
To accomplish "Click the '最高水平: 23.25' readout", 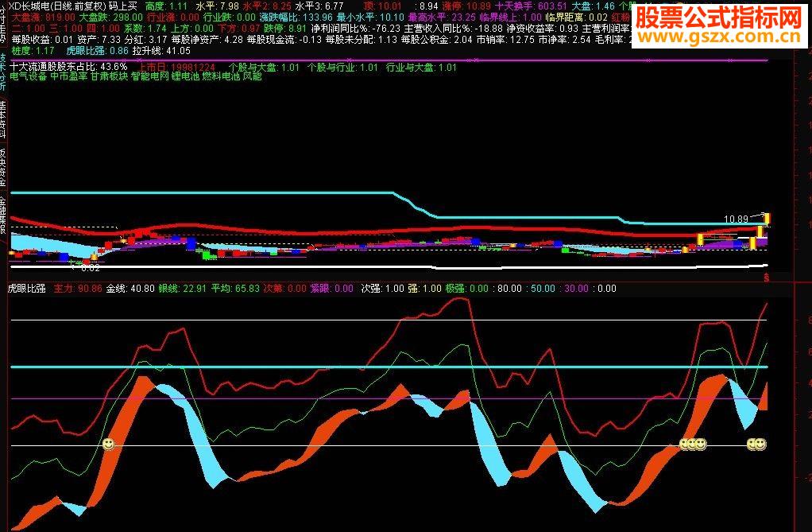I will click(x=442, y=17).
